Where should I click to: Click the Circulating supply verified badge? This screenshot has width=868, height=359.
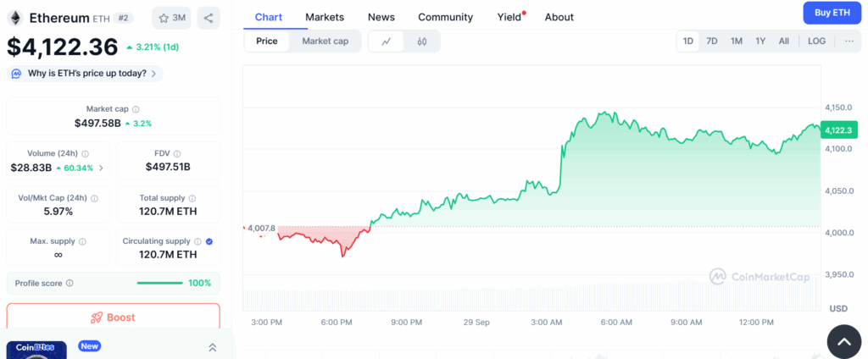(x=209, y=241)
